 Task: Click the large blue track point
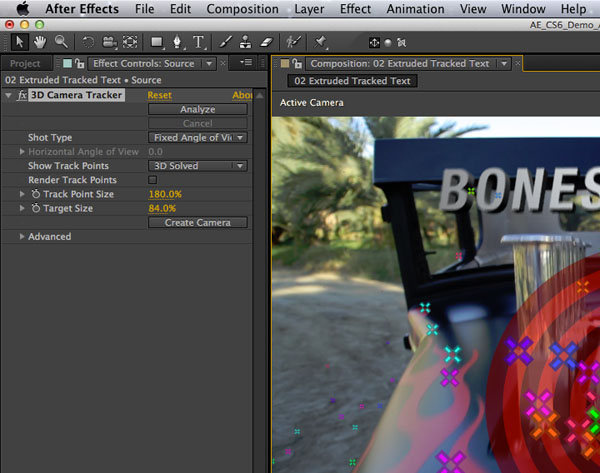point(563,356)
